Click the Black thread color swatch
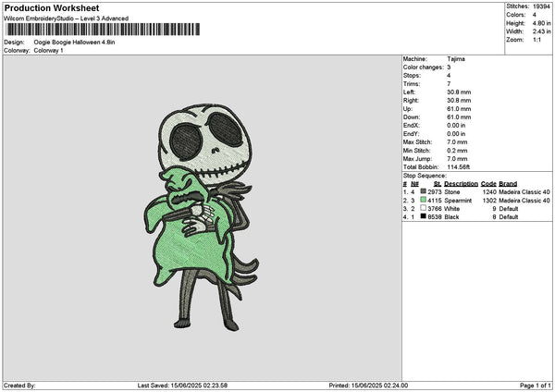The image size is (555, 392). point(423,216)
